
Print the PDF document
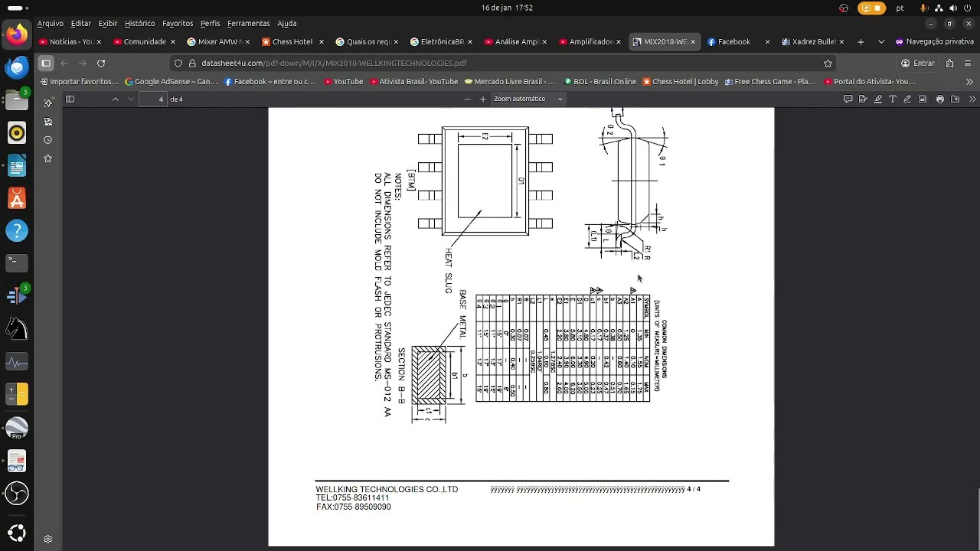tap(940, 99)
